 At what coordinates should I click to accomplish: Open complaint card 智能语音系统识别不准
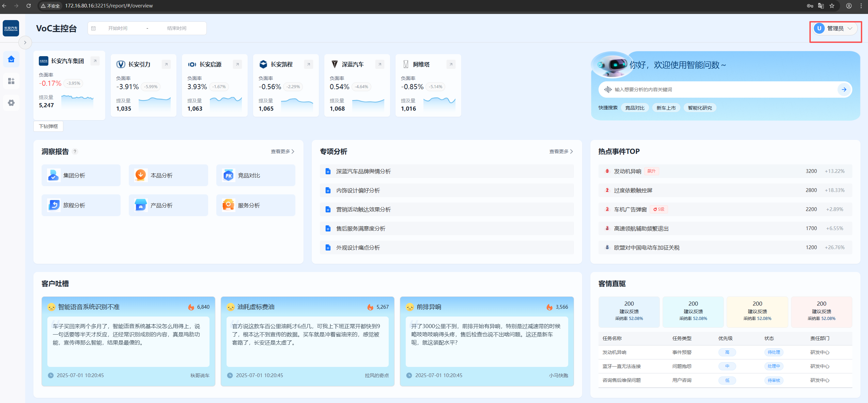click(128, 341)
